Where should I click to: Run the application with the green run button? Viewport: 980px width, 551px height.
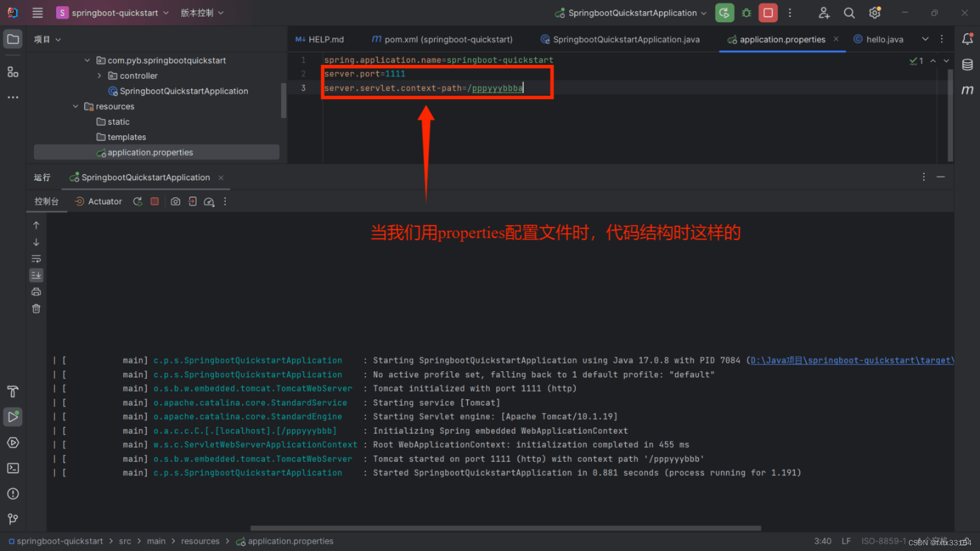click(x=724, y=13)
